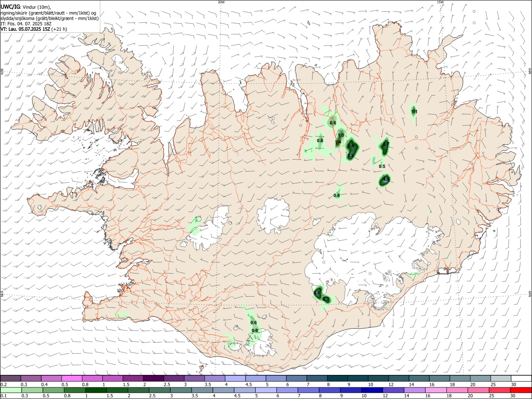Select the orchid 1 swatch in upper legend row
The image size is (532, 399).
coord(113,378)
